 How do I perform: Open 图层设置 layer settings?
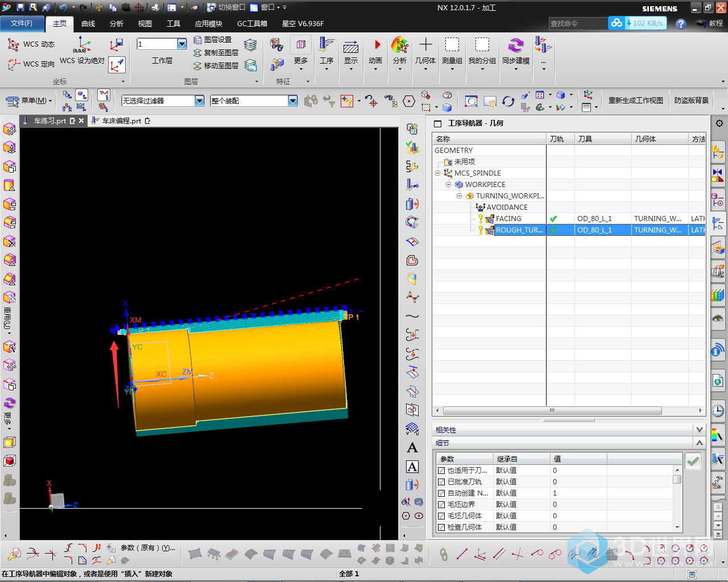click(213, 40)
